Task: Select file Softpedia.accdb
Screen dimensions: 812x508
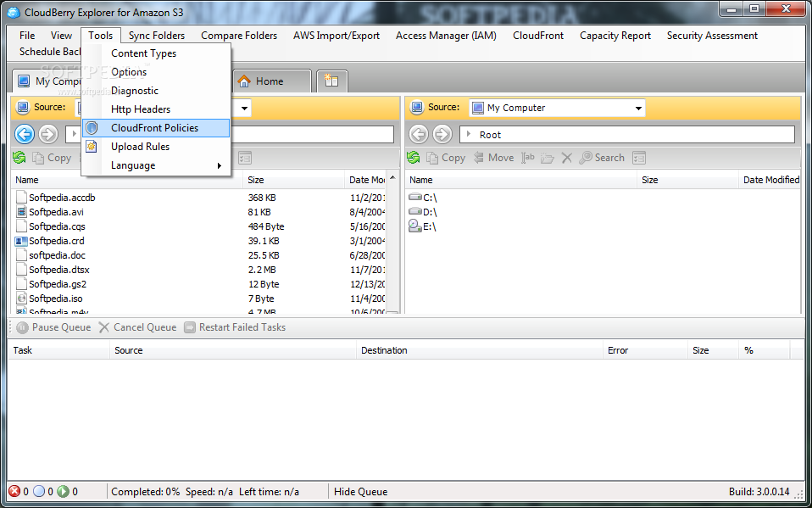Action: [x=62, y=198]
